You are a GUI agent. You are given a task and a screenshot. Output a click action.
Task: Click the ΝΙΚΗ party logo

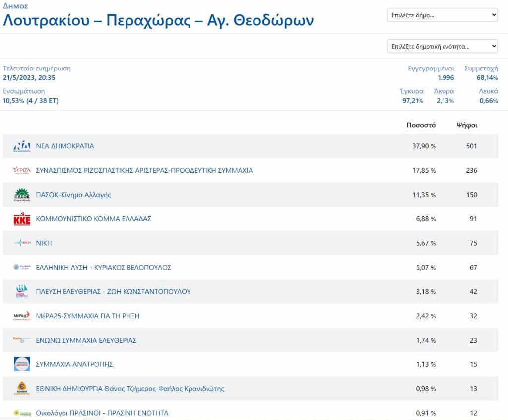(x=22, y=243)
